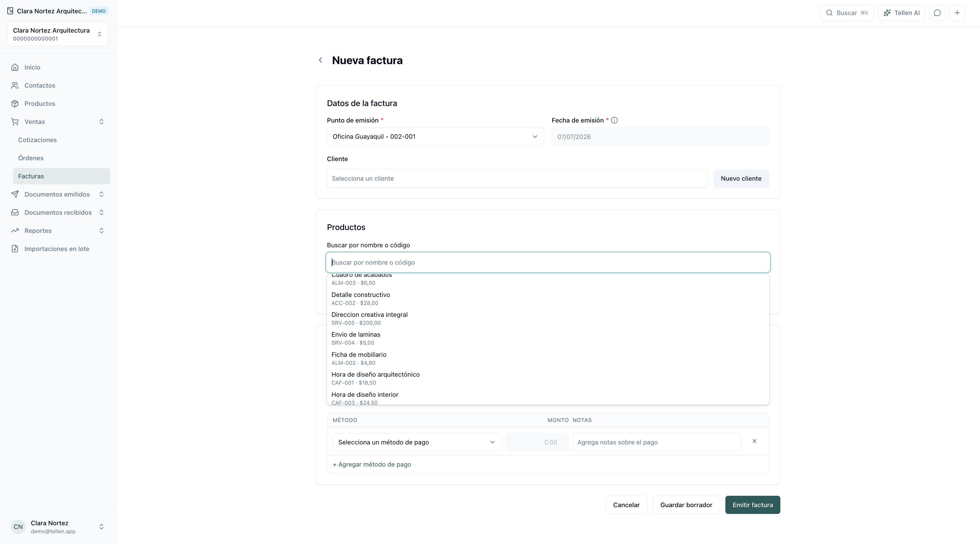Click Cancelar button
Screen dimensions: 980x544
pyautogui.click(x=626, y=505)
